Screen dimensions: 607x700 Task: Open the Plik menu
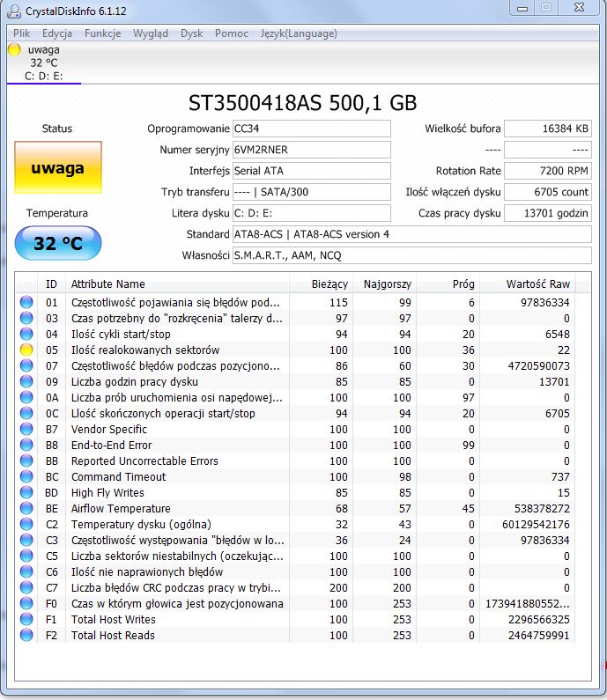[21, 33]
